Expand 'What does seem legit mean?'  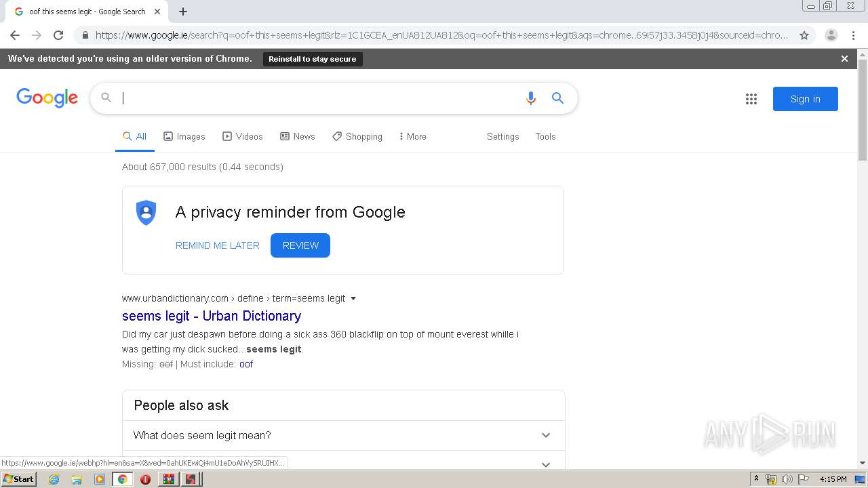[x=343, y=435]
